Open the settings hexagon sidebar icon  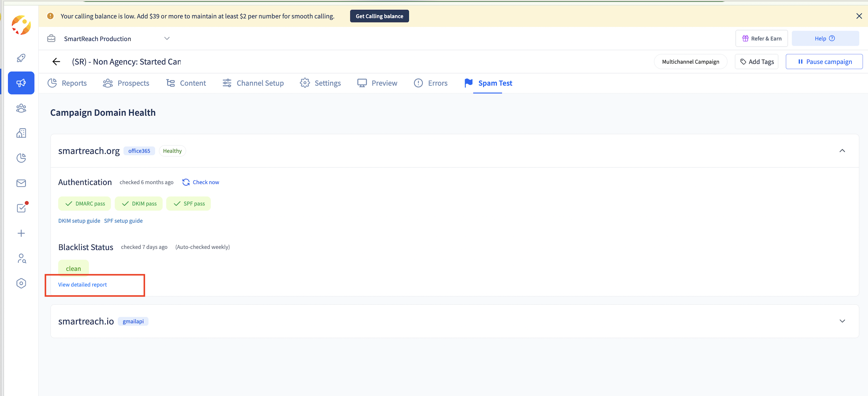[x=21, y=283]
